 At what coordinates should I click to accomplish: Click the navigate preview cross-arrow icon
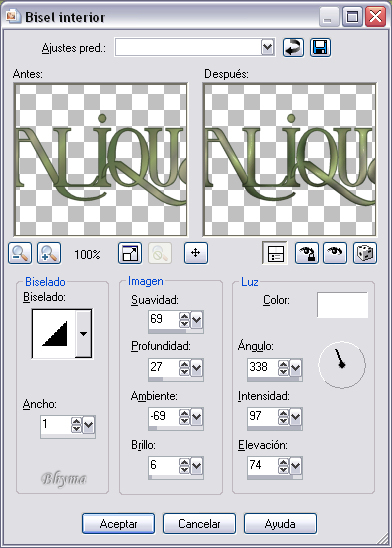(196, 253)
